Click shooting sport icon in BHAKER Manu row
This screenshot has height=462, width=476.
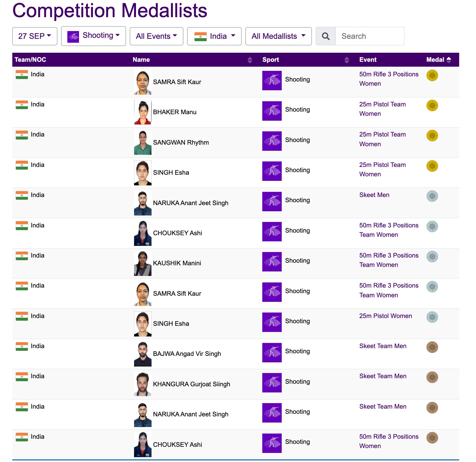pyautogui.click(x=272, y=111)
